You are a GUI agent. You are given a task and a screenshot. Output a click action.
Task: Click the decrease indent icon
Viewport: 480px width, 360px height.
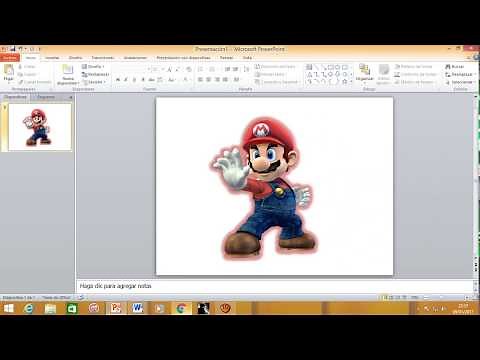(227, 69)
